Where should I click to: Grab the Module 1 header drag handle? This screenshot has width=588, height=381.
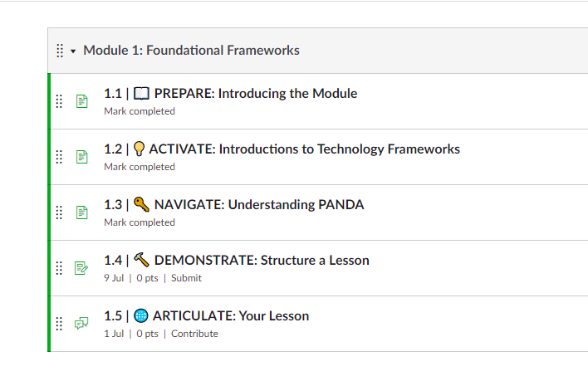[x=60, y=51]
